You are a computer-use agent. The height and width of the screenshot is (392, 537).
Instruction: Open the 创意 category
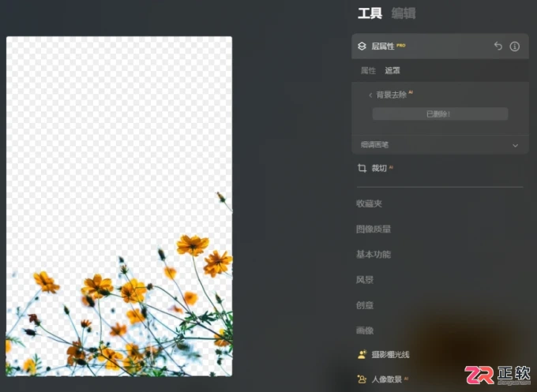(364, 305)
